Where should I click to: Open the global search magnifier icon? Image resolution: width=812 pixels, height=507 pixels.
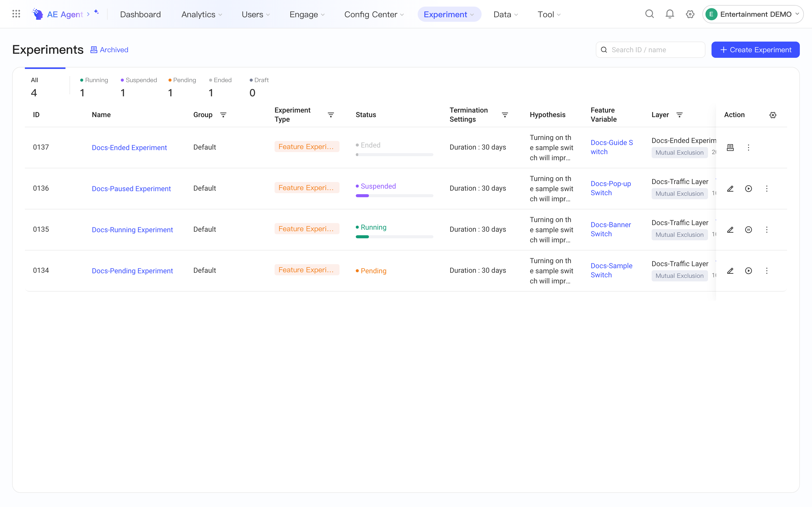[650, 14]
